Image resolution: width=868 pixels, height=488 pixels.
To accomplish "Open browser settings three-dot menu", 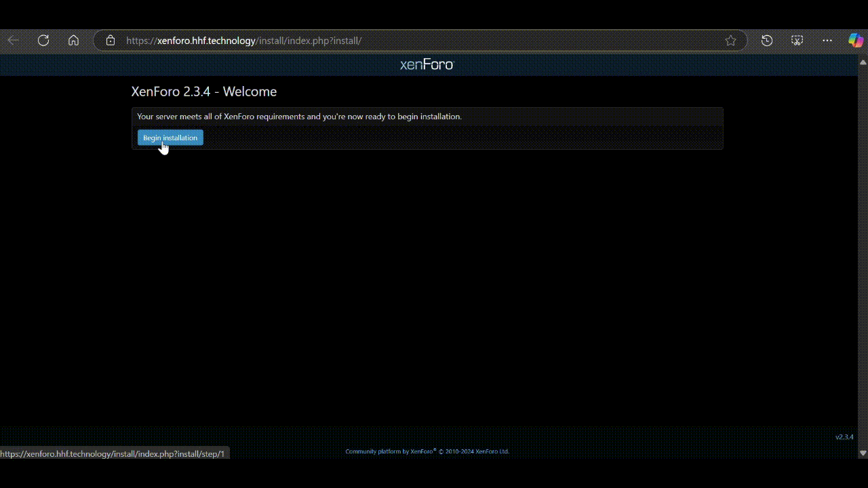I will coord(827,41).
